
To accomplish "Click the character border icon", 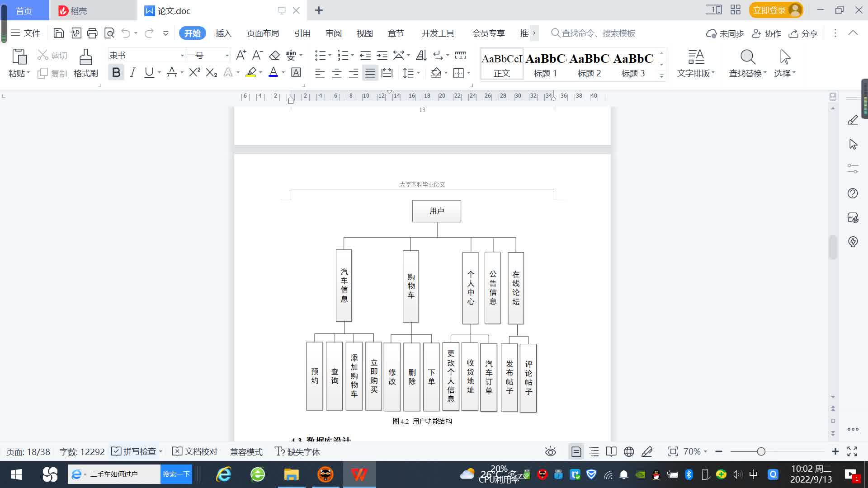I will (x=296, y=72).
